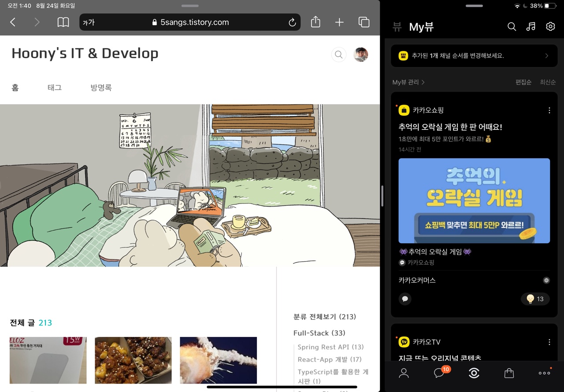This screenshot has width=564, height=392.
Task: Sort feed by 최신순
Action: tap(548, 82)
